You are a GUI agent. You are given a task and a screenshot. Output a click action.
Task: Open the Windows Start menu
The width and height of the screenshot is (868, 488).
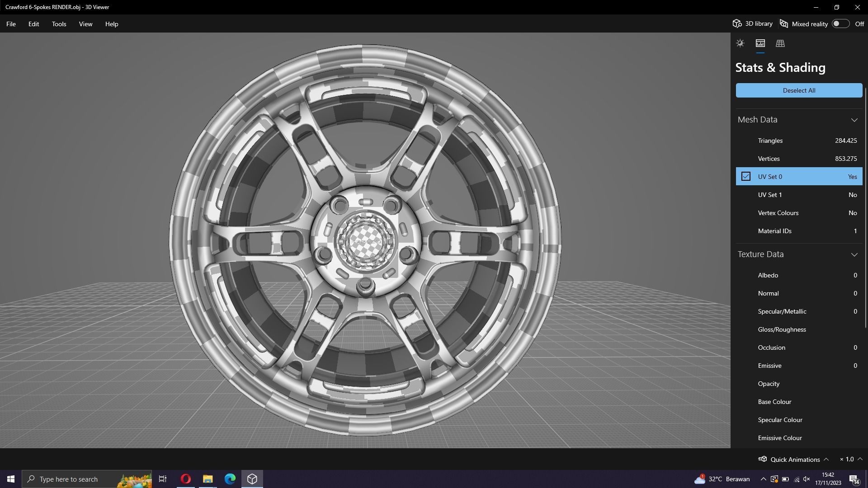pyautogui.click(x=11, y=479)
